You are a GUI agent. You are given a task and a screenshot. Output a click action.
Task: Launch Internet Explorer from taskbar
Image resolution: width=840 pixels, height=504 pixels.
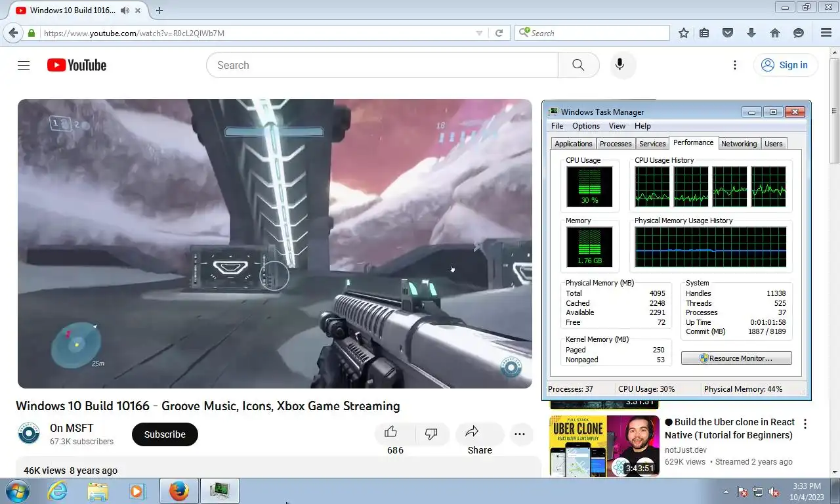58,491
